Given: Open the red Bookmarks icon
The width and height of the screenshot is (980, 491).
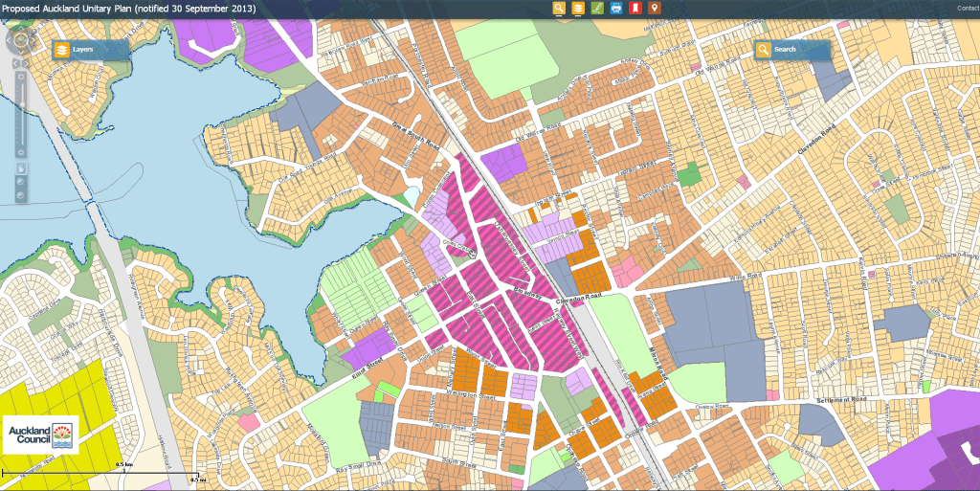Looking at the screenshot, I should (x=635, y=9).
